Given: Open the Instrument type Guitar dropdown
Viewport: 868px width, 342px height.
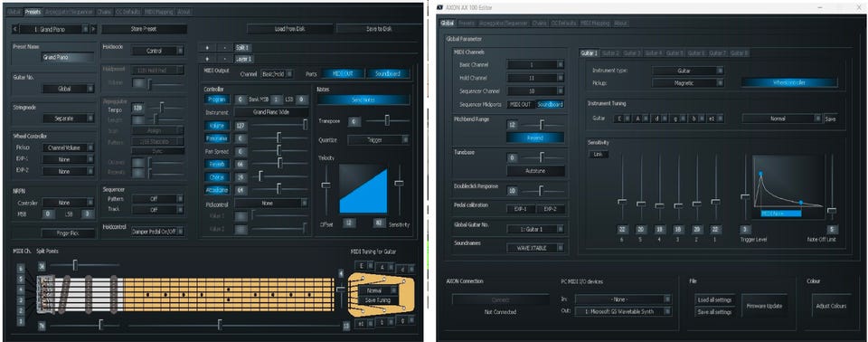Looking at the screenshot, I should coord(688,71).
